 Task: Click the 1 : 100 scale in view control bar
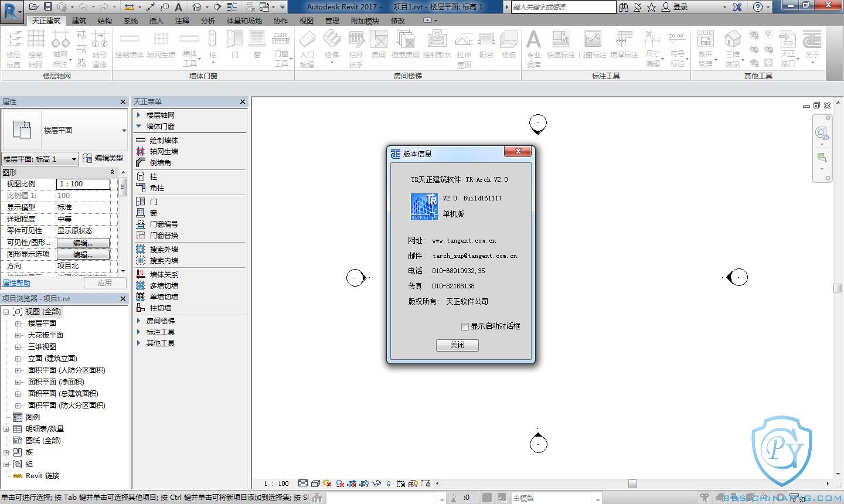276,483
